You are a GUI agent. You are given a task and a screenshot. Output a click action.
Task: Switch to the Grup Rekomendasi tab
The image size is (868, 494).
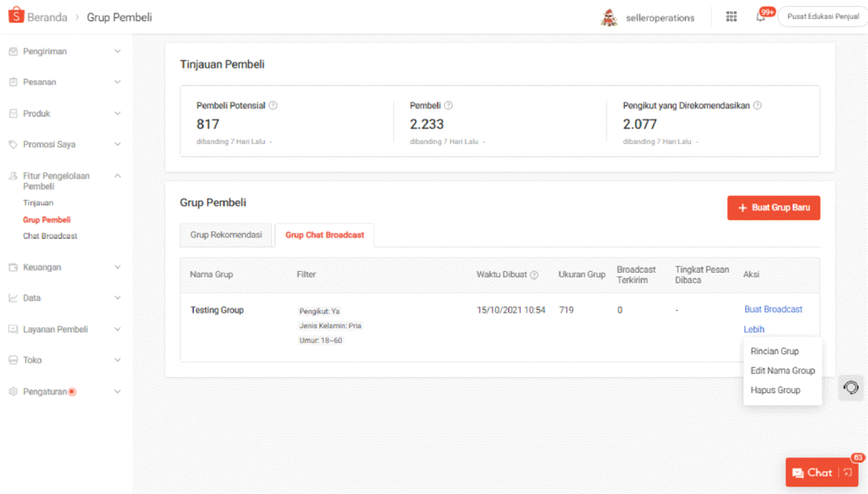(x=226, y=235)
